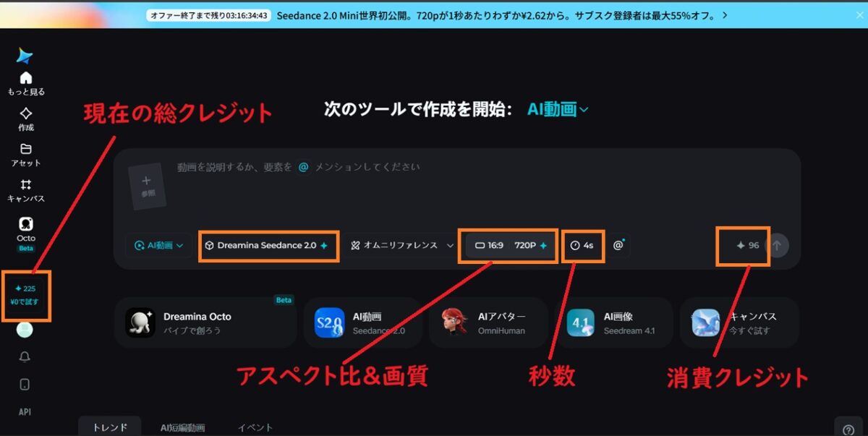Open the AIアバター OmniHuman card
Viewport: 868px width, 436px height.
(488, 323)
